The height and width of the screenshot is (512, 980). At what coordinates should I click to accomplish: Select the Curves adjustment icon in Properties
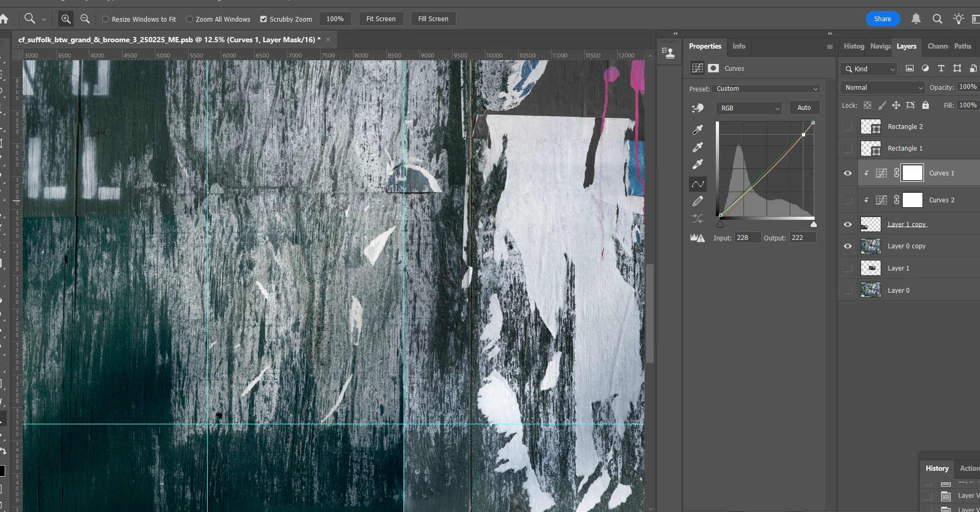[697, 68]
